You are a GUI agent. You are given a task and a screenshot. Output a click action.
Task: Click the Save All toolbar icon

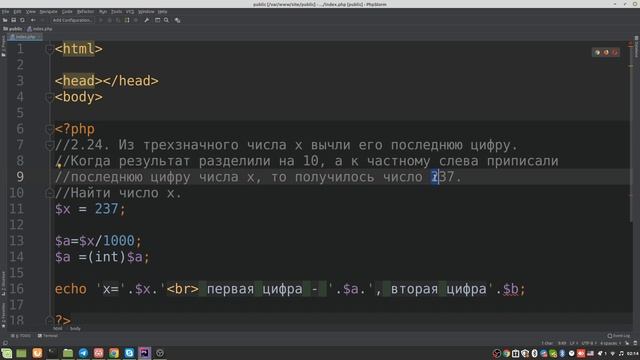point(13,20)
